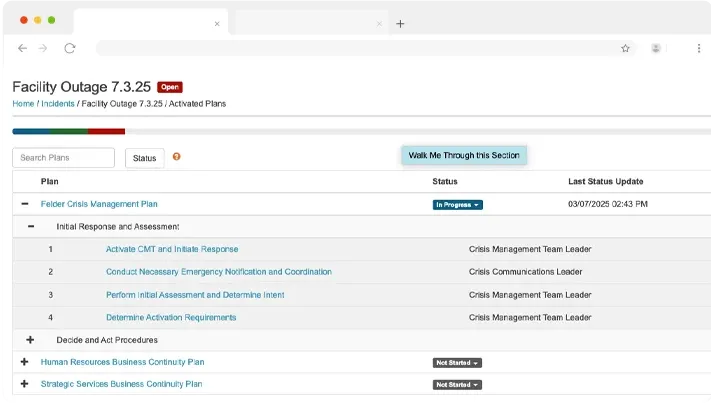Image resolution: width=711 pixels, height=403 pixels.
Task: Open the In Progress status dropdown
Action: (458, 205)
